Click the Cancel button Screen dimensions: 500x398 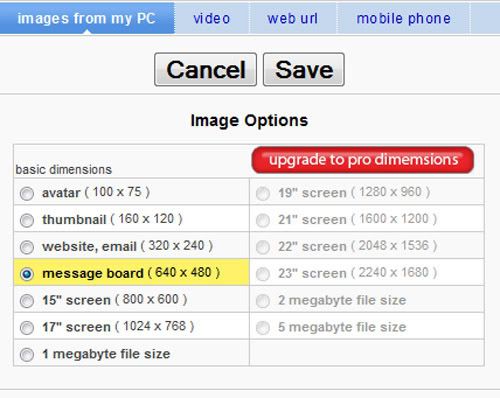(x=206, y=70)
